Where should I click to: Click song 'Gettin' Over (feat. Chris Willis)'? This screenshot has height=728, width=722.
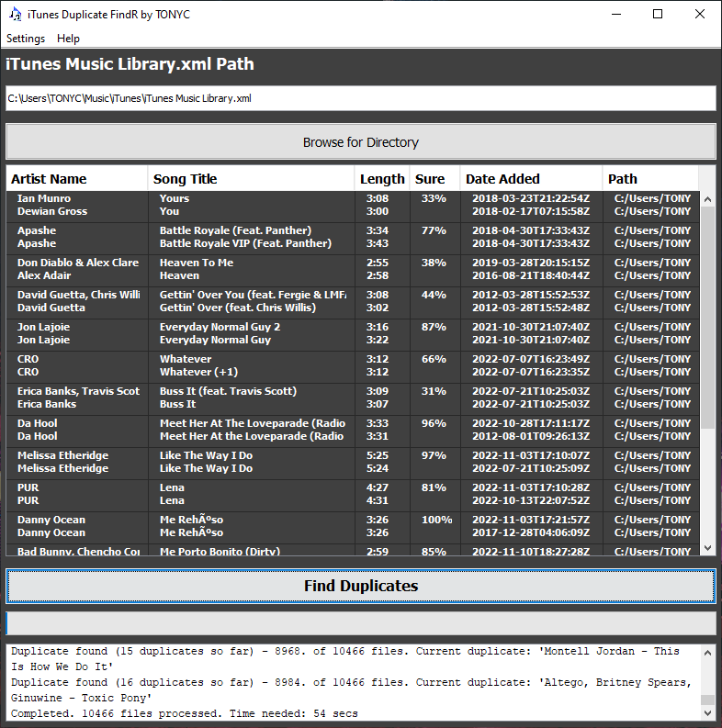click(x=238, y=308)
